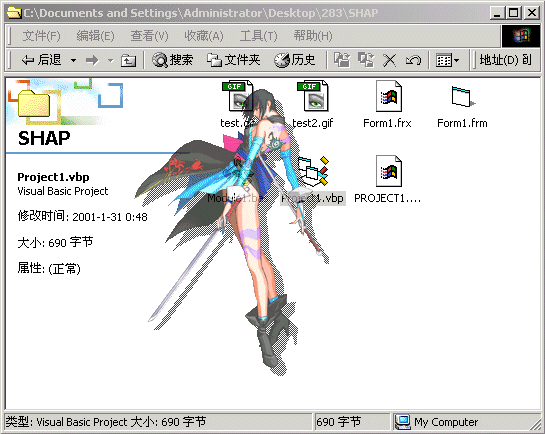Toggle the History (历史) pane
The image size is (545, 434).
294,60
